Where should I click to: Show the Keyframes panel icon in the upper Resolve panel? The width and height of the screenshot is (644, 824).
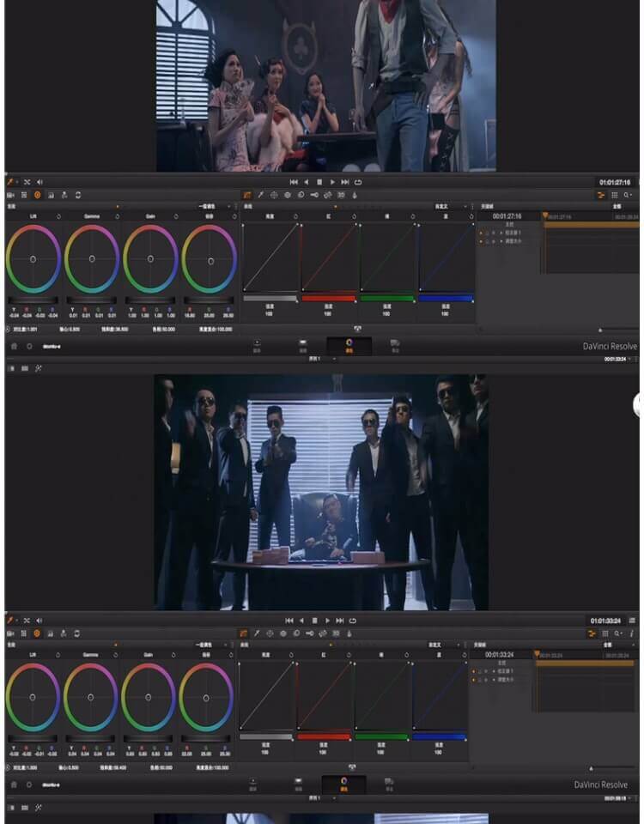601,195
